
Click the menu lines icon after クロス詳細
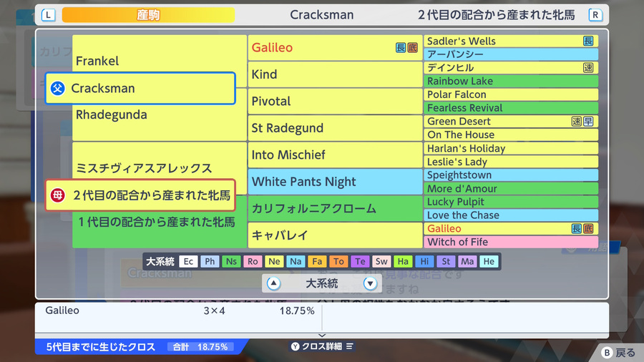(x=349, y=346)
